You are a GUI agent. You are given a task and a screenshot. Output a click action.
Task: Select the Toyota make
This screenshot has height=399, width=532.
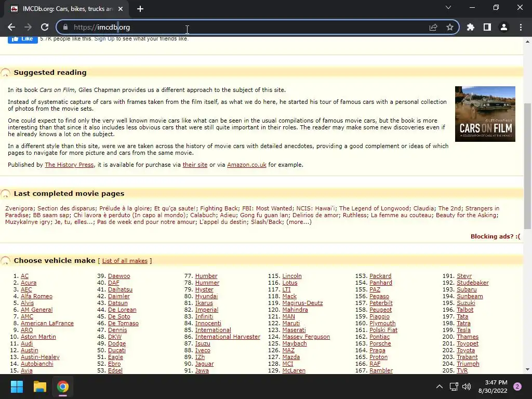point(465,351)
